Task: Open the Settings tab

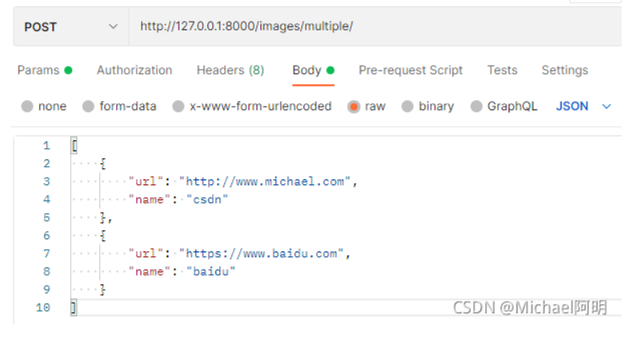Action: point(565,70)
